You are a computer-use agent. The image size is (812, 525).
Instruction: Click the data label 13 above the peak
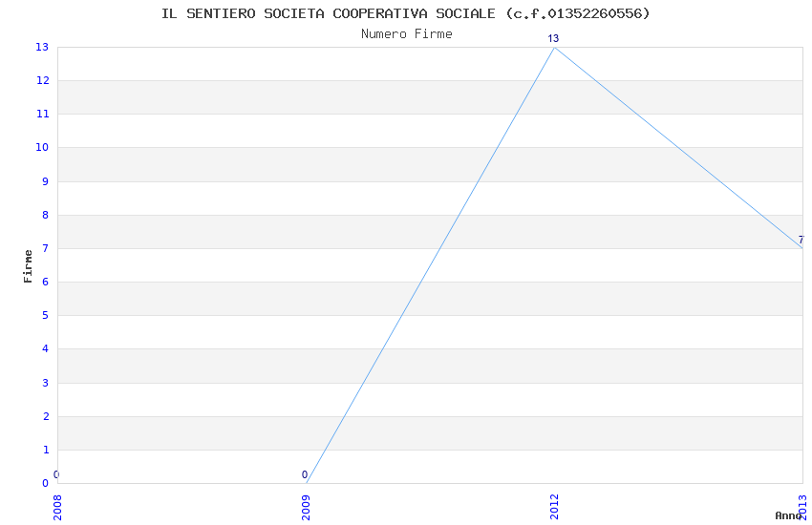pyautogui.click(x=553, y=38)
